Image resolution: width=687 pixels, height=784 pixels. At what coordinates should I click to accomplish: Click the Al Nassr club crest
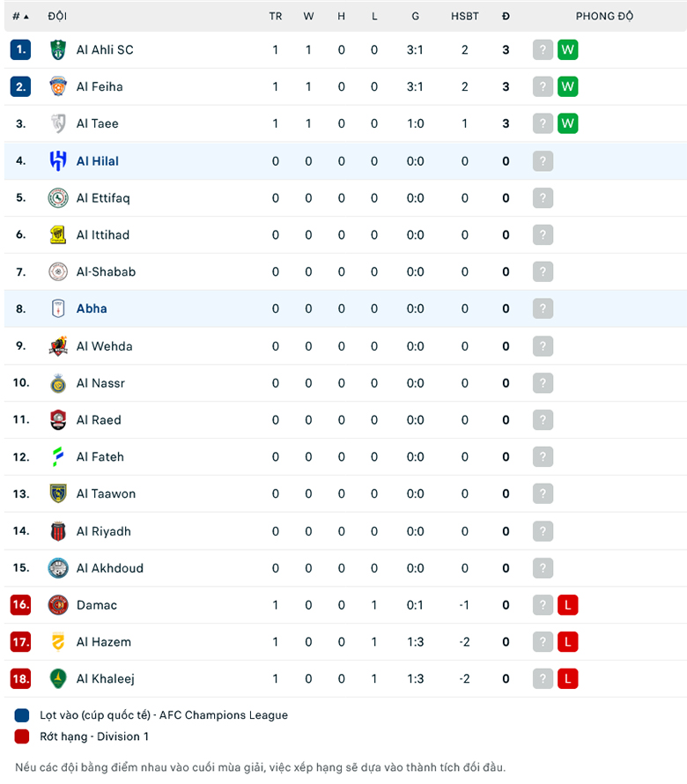(57, 383)
